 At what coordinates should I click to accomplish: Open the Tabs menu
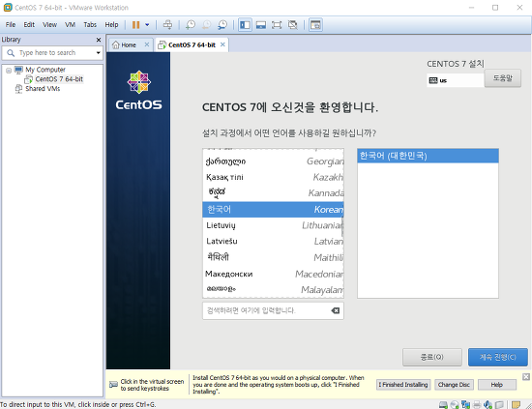coord(90,25)
